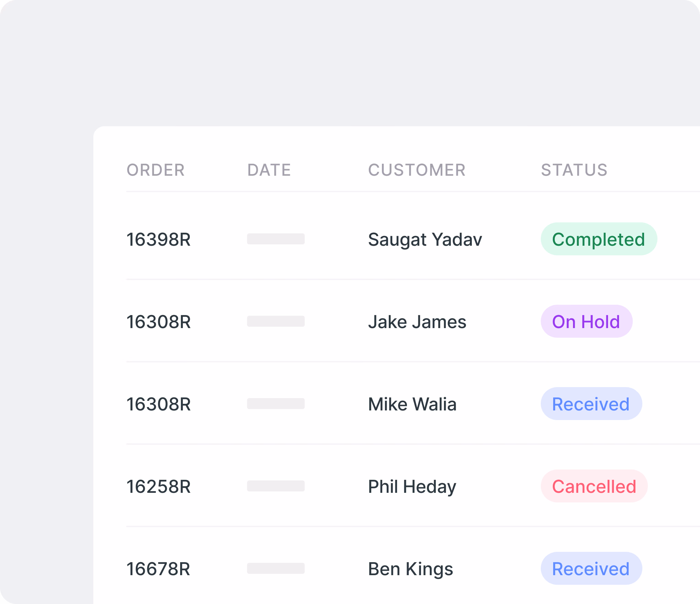Click the Cancelled status badge
The height and width of the screenshot is (604, 700).
coord(594,486)
